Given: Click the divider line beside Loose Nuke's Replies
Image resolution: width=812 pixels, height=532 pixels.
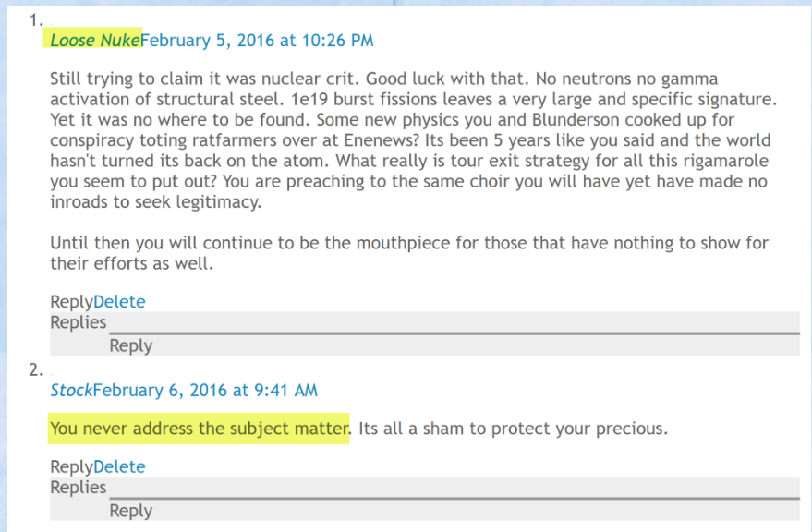Looking at the screenshot, I should pos(453,332).
